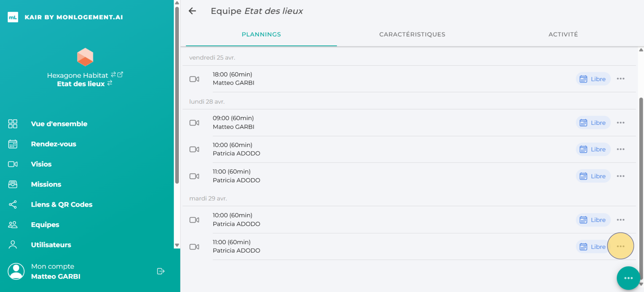Open three-dot menu for Monday 11:00 slot
The width and height of the screenshot is (644, 292).
pos(620,176)
